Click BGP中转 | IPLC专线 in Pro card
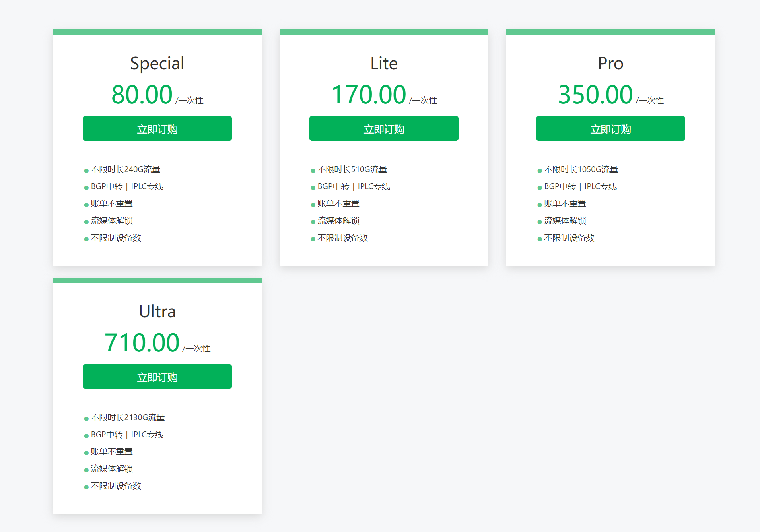 tap(581, 186)
